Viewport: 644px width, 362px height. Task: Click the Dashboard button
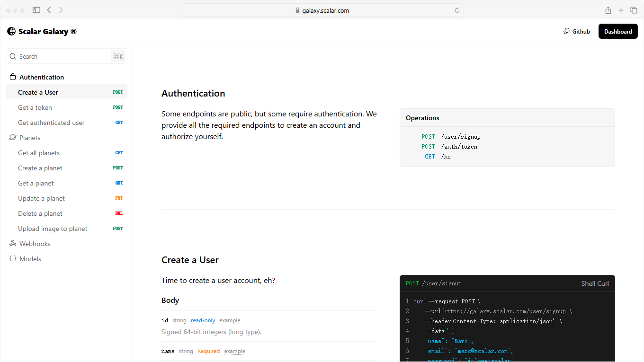(618, 31)
